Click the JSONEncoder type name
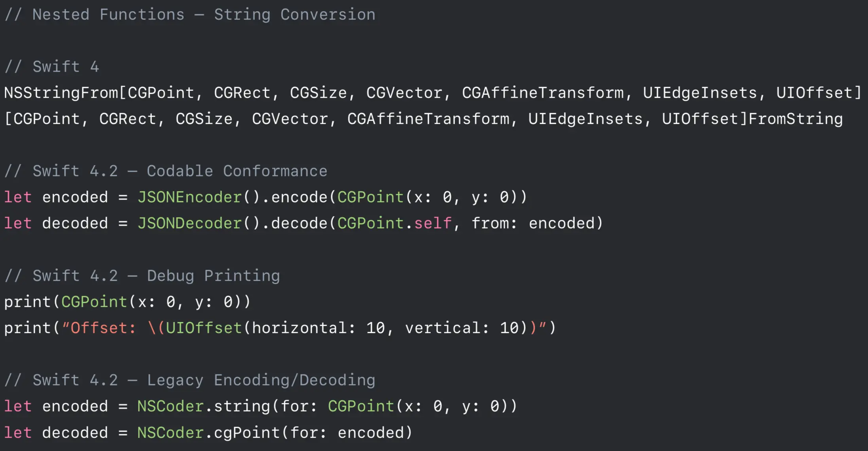868x451 pixels. (x=190, y=197)
